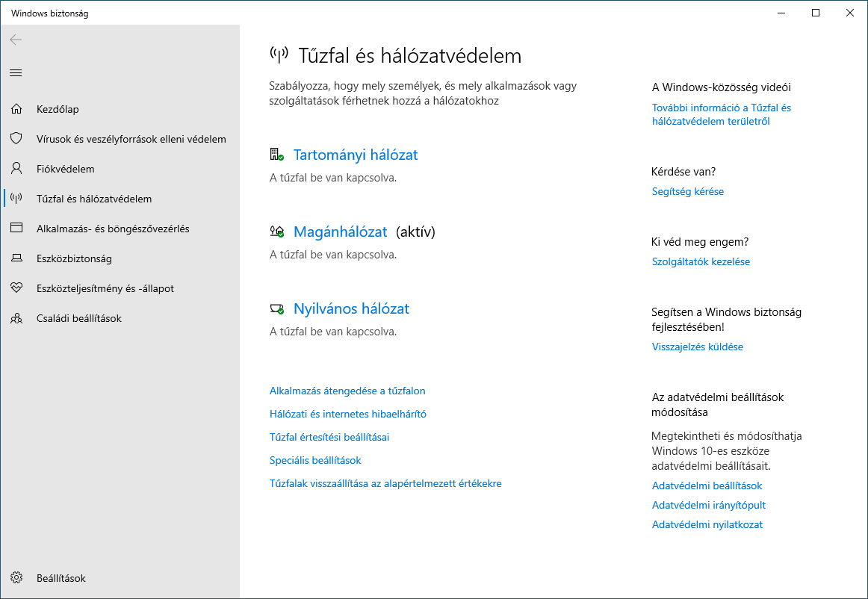Screen dimensions: 868x599
Task: Click Segítség kérése link
Action: [x=687, y=191]
